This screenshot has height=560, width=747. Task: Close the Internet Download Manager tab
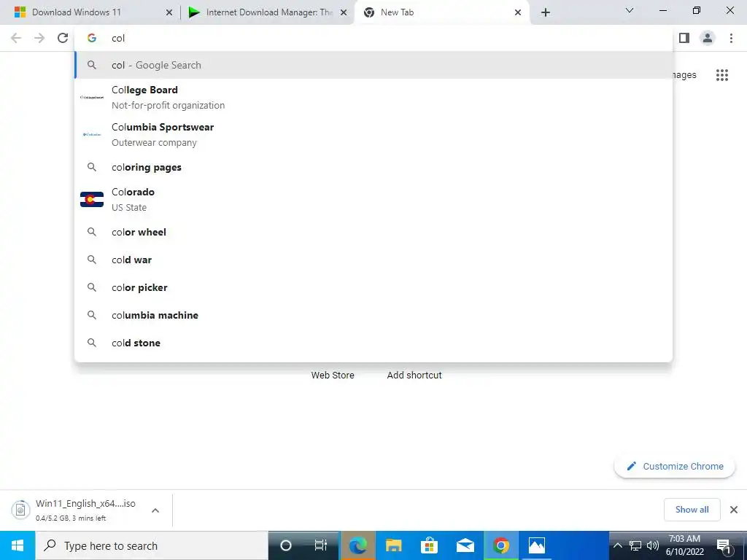point(344,12)
